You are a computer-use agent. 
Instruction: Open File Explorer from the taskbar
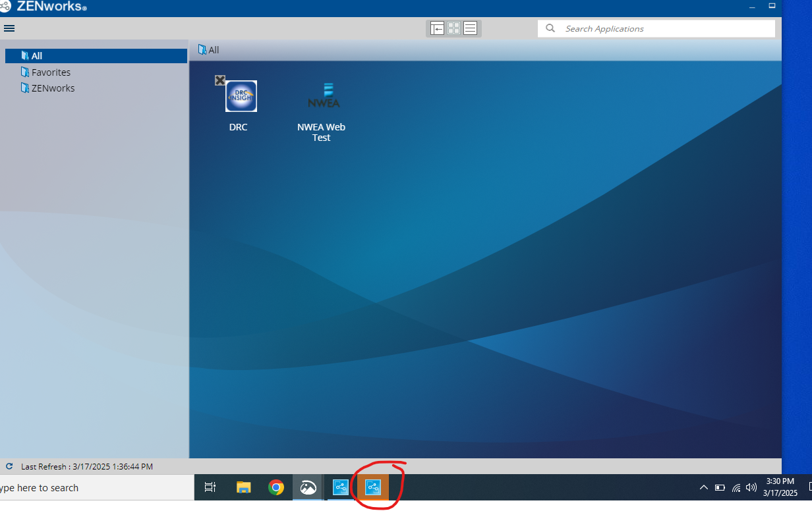(x=244, y=487)
